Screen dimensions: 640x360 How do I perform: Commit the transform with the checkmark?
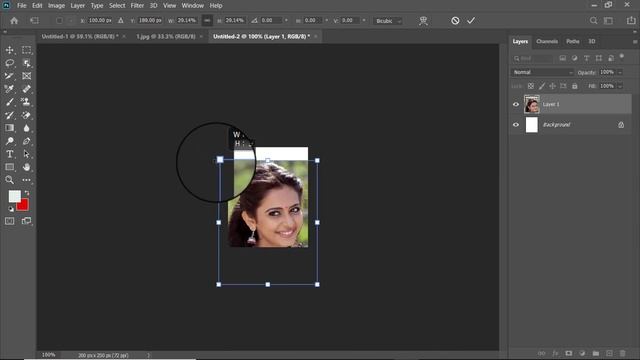pos(471,20)
